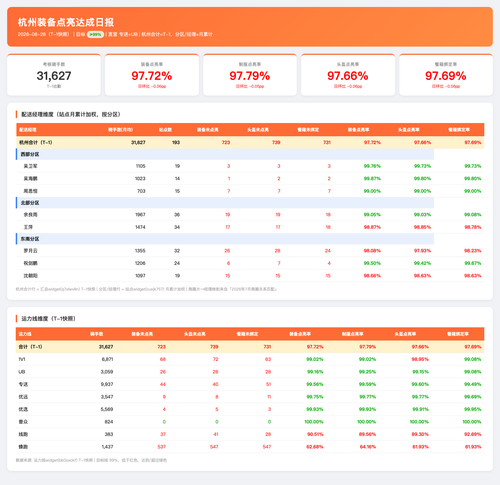Image resolution: width=500 pixels, height=485 pixels.
Task: Click the large 97.66% value in the top card
Action: (x=348, y=76)
